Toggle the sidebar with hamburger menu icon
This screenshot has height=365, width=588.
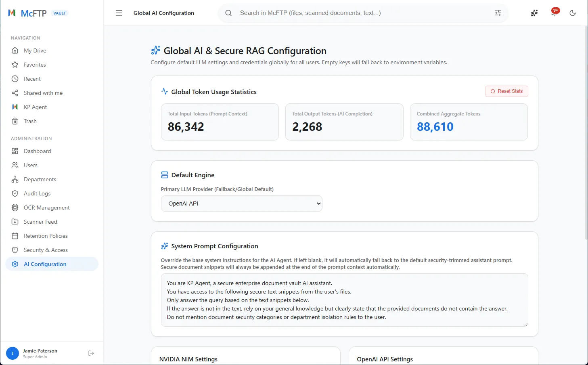(x=119, y=13)
